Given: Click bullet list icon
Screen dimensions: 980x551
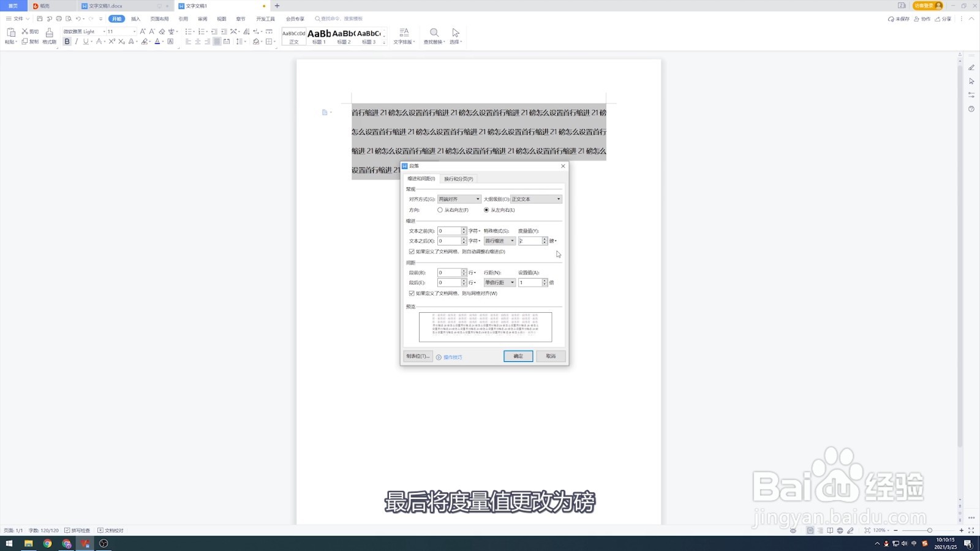Looking at the screenshot, I should coord(189,31).
